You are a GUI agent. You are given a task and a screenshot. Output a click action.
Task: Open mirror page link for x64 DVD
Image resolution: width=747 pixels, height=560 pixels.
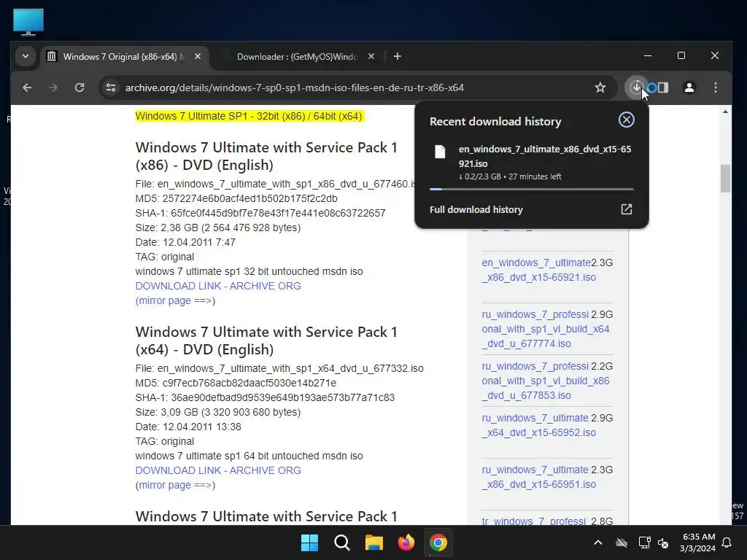[174, 485]
